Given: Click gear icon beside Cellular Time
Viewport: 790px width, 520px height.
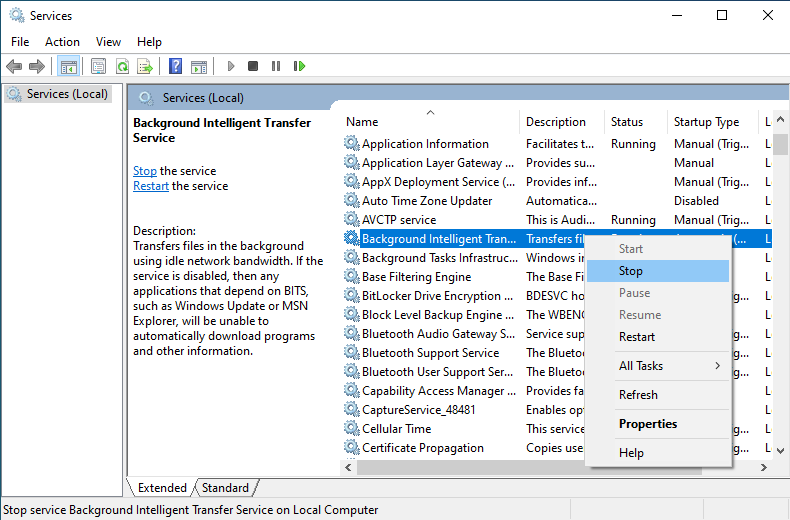Looking at the screenshot, I should coord(352,429).
